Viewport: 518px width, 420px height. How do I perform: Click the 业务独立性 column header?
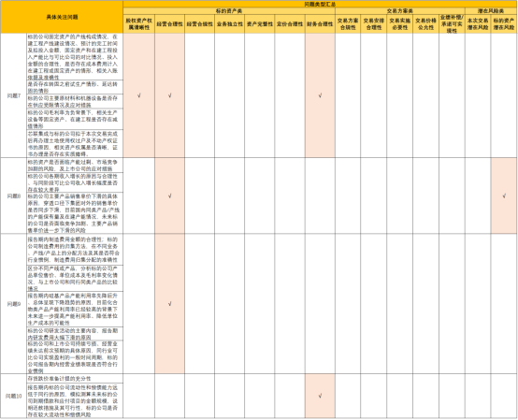[230, 24]
